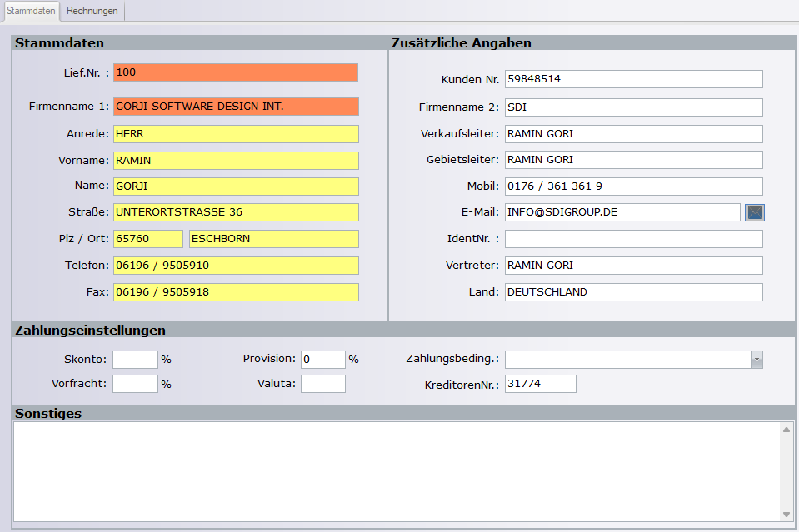Click inside the Sonstiges notes text area

point(397,471)
